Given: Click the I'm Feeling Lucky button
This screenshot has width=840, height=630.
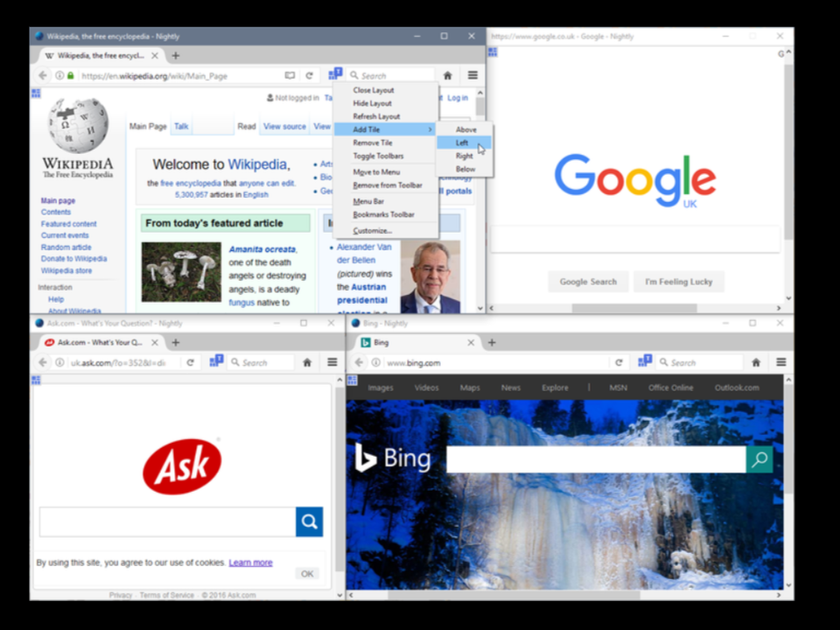Looking at the screenshot, I should pos(679,282).
